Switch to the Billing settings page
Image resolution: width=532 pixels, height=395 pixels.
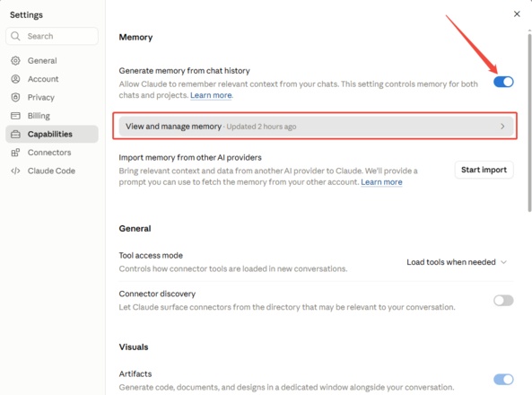tap(52, 116)
